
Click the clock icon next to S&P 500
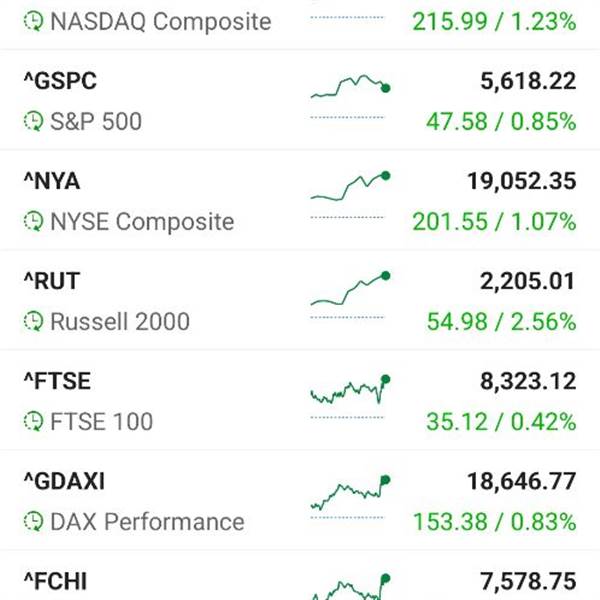34,121
